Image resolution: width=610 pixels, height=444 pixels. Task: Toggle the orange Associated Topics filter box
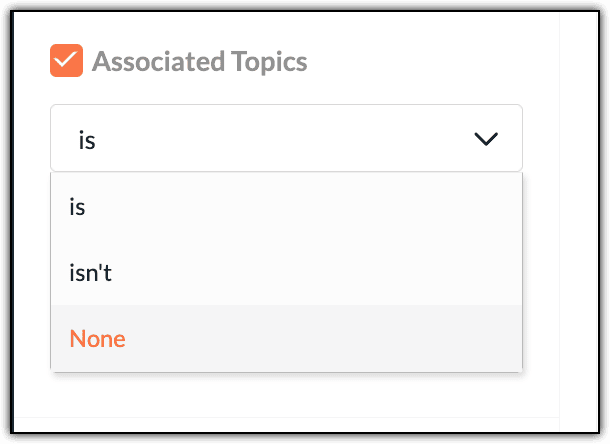click(x=66, y=61)
